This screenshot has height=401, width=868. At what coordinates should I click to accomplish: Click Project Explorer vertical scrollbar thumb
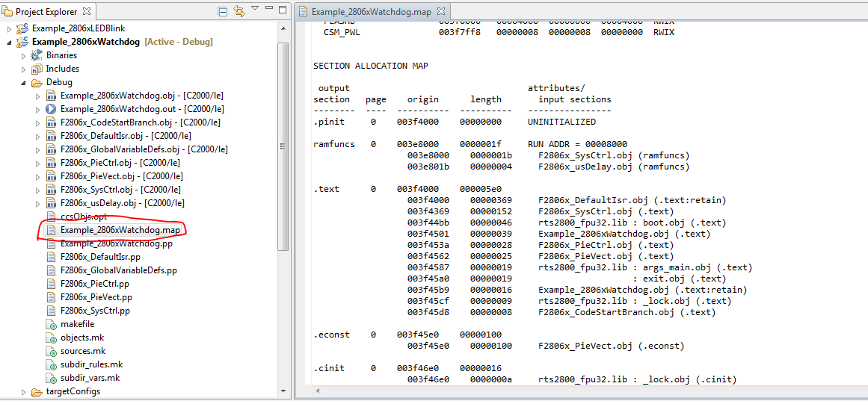pos(283,145)
